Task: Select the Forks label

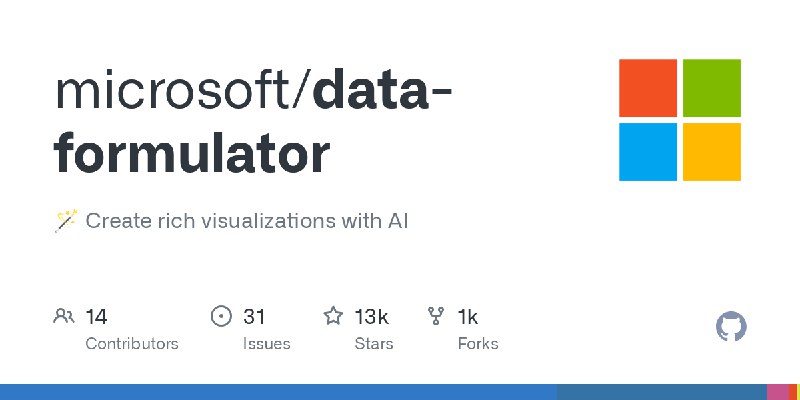Action: point(478,344)
